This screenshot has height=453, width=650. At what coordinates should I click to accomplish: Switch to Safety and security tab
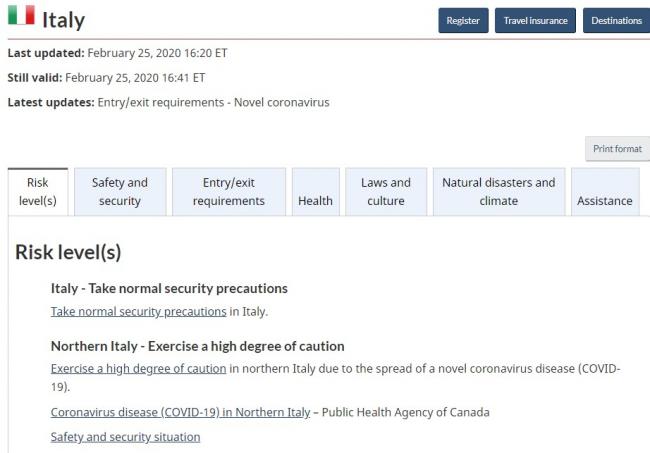pyautogui.click(x=120, y=192)
